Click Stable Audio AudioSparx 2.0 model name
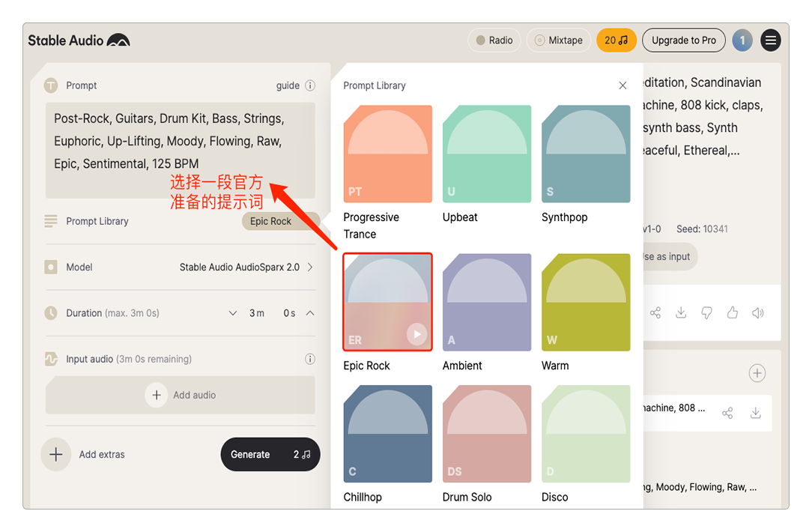Viewport: 812px width, 532px height. (x=239, y=267)
